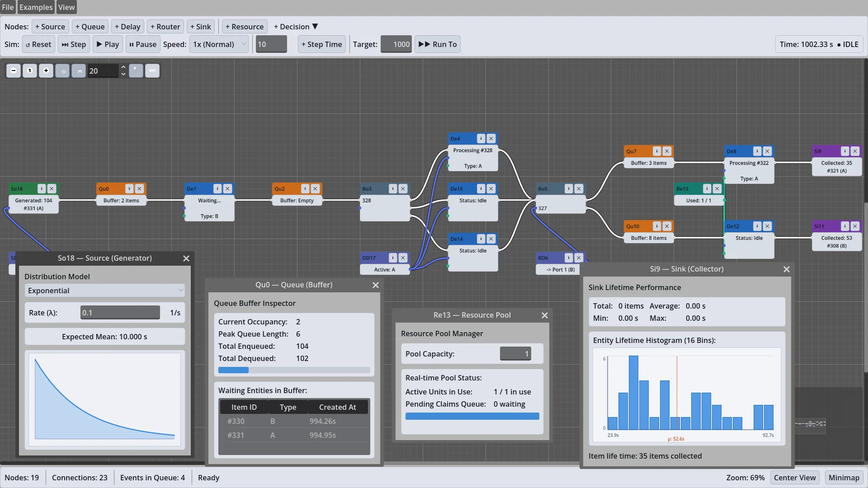
Task: Add a new Source node
Action: pyautogui.click(x=50, y=27)
